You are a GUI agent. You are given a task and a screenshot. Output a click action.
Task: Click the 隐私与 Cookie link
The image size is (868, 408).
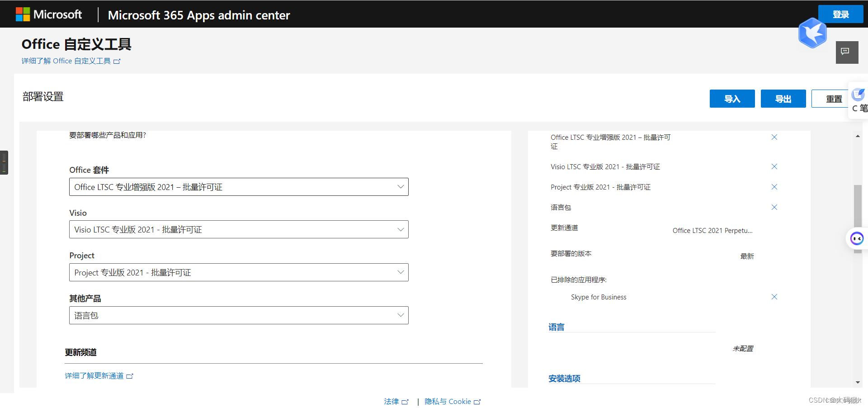[x=449, y=401]
